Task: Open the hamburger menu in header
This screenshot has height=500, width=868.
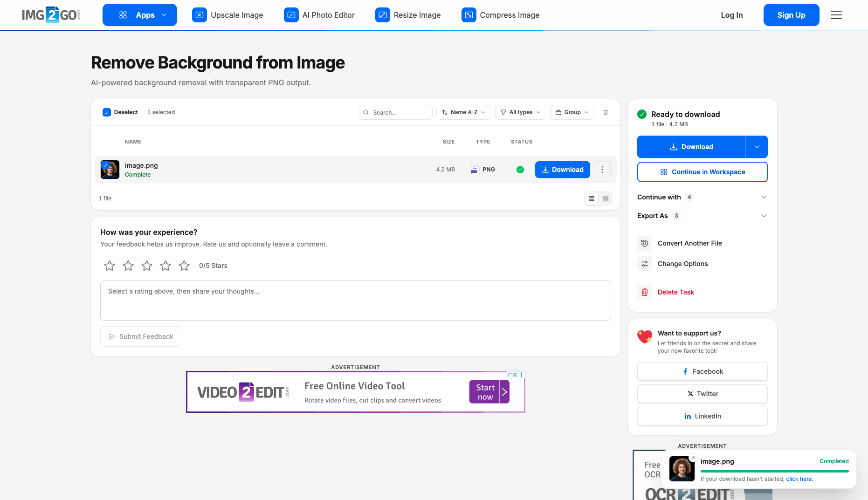Action: coord(836,15)
